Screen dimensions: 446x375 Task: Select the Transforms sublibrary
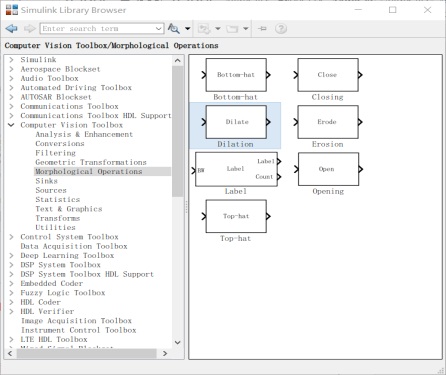point(58,218)
